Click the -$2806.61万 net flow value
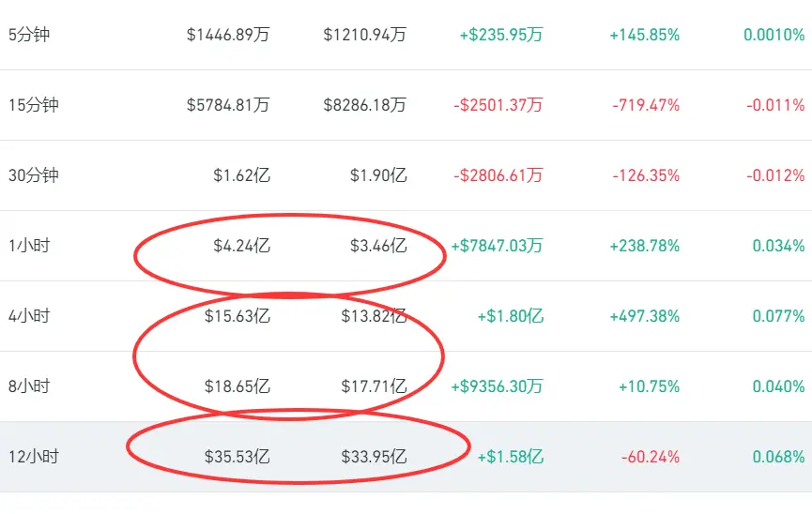The width and height of the screenshot is (812, 514). [x=498, y=175]
